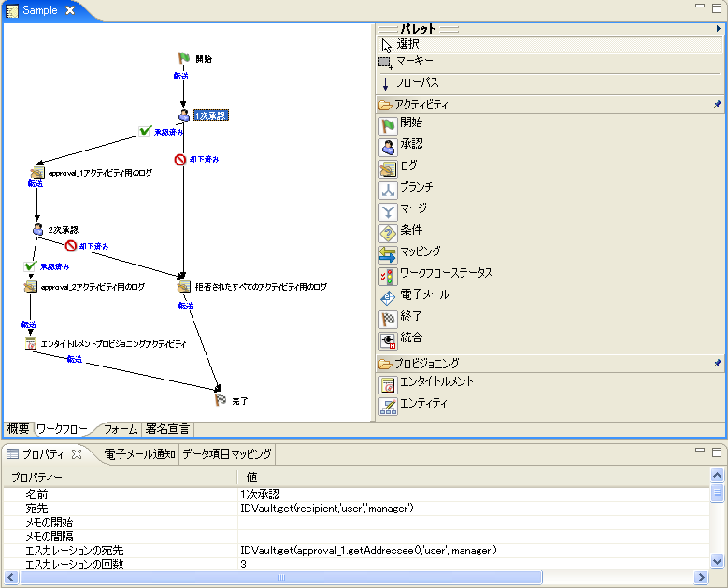Select the メモの間隔 property row
Image resolution: width=728 pixels, height=588 pixels.
[x=356, y=537]
